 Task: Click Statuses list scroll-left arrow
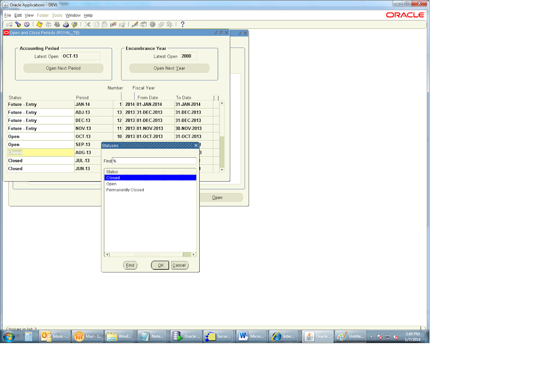pos(107,255)
